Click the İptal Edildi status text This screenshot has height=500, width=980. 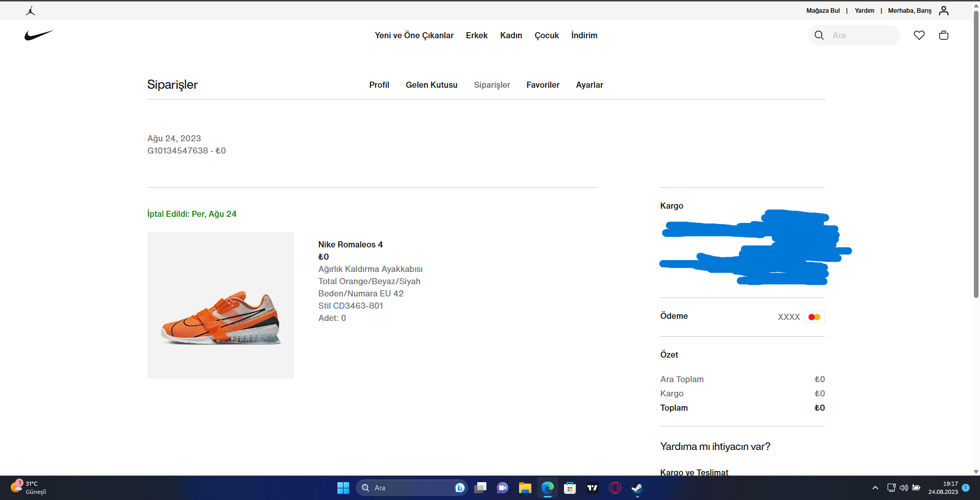tap(192, 214)
